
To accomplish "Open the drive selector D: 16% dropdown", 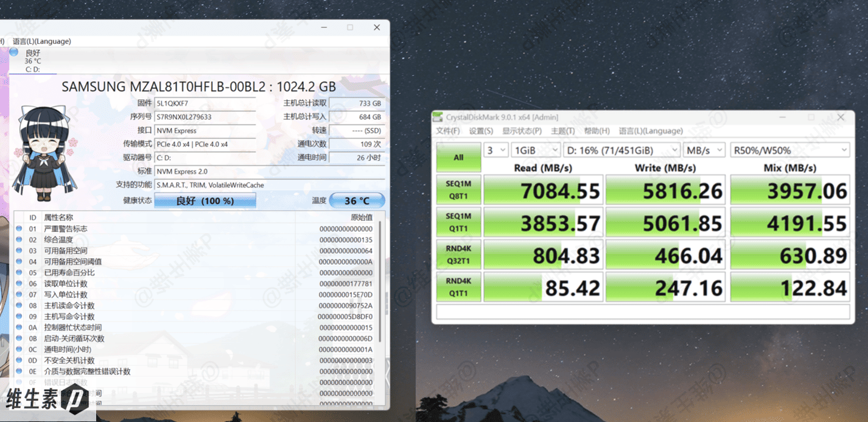I will pos(621,150).
